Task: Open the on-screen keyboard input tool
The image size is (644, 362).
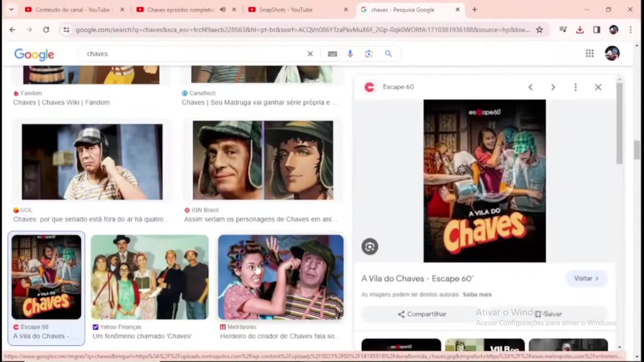Action: pos(332,54)
